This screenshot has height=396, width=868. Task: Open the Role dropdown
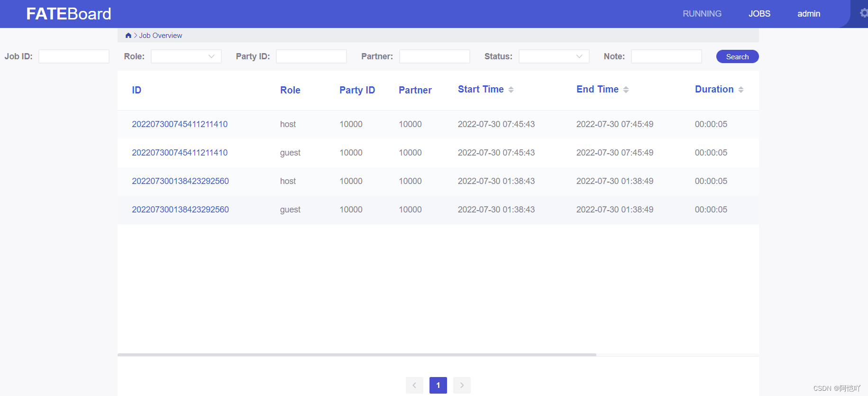pos(186,56)
